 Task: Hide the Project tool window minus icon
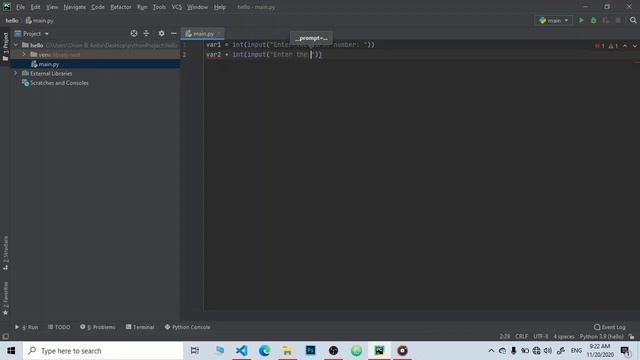click(174, 33)
